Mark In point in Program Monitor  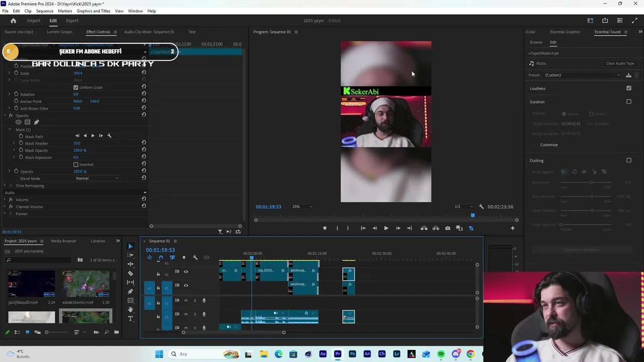[337, 228]
